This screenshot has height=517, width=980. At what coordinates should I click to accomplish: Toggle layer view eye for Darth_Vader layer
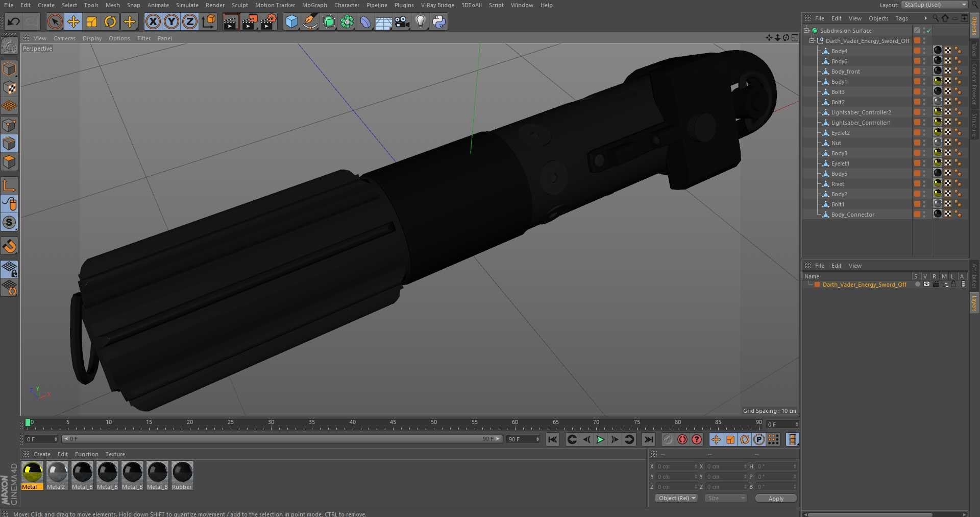pyautogui.click(x=926, y=284)
